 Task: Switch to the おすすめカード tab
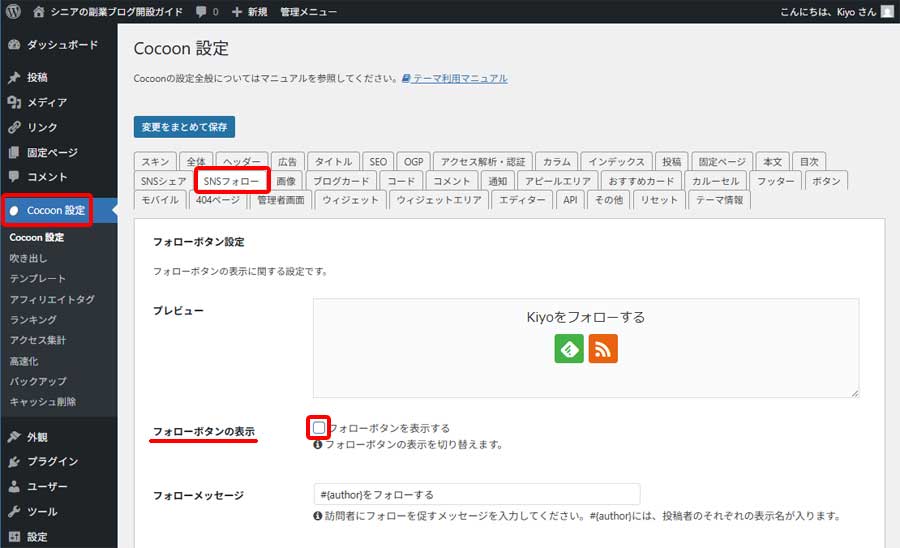(641, 181)
